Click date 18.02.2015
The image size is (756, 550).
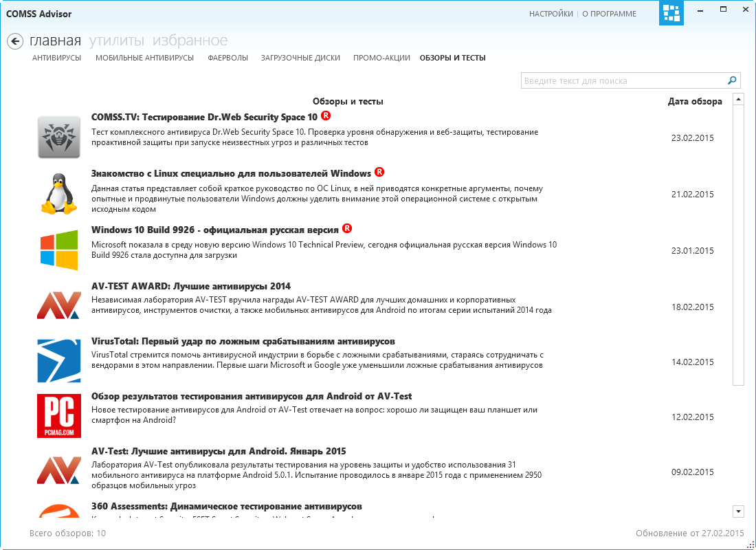(x=692, y=307)
